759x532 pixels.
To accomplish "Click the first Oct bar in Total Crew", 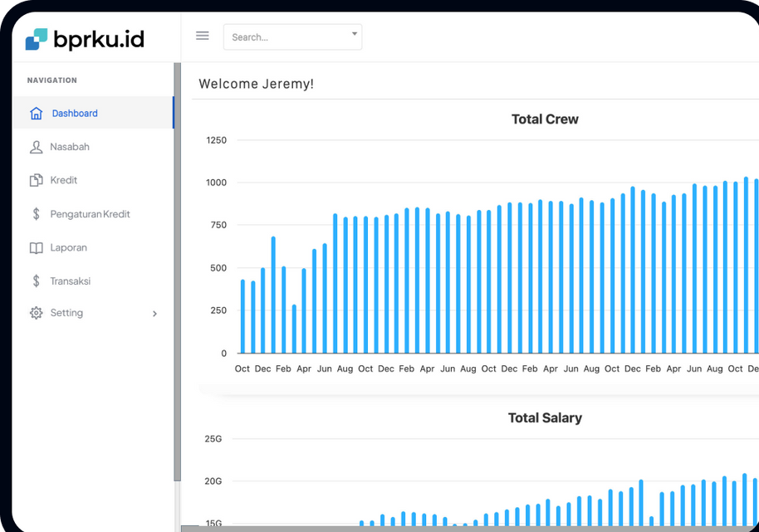I will [x=242, y=316].
